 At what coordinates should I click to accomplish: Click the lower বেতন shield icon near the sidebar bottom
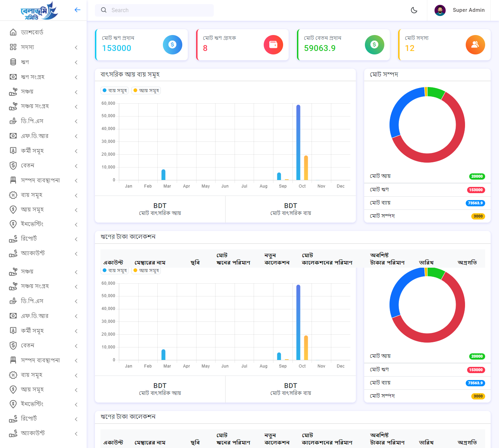pos(13,345)
